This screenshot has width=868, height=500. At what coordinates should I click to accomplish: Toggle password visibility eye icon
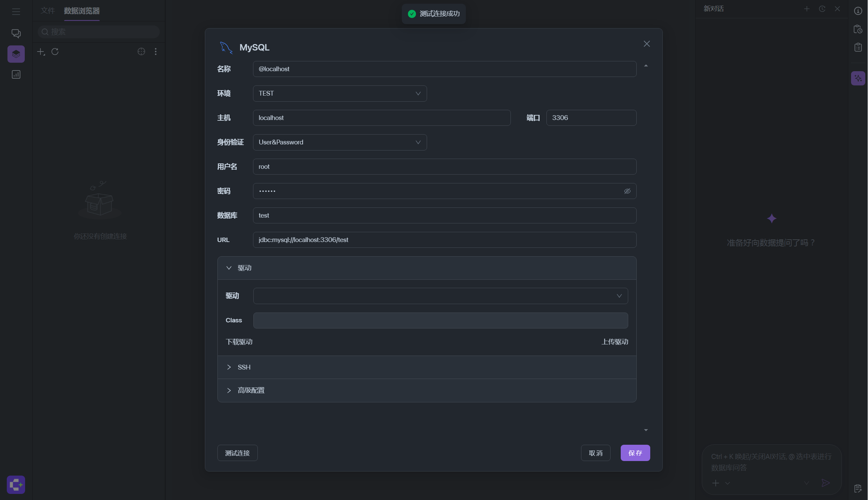click(627, 191)
